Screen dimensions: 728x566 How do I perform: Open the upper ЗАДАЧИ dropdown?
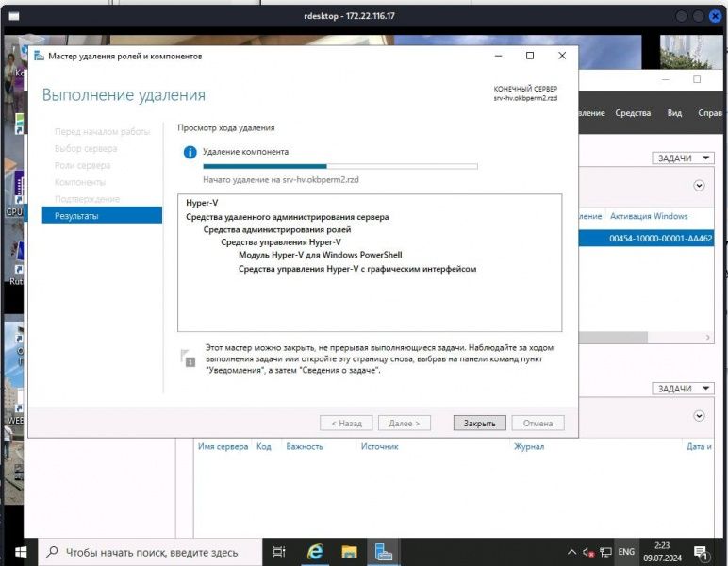682,158
